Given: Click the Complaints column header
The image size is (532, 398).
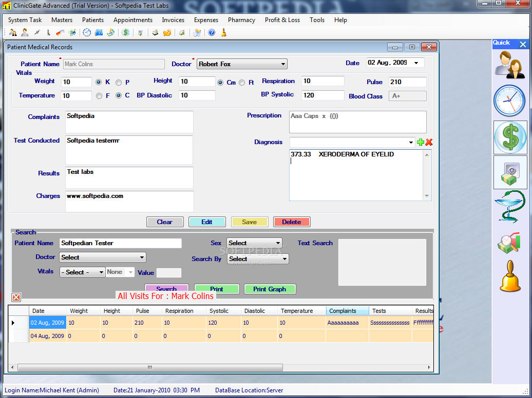Looking at the screenshot, I should pos(348,311).
